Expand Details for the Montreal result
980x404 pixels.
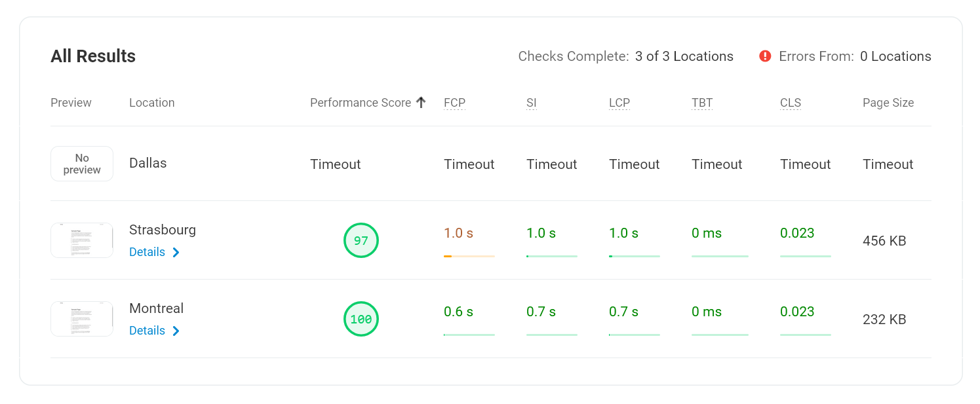[147, 331]
